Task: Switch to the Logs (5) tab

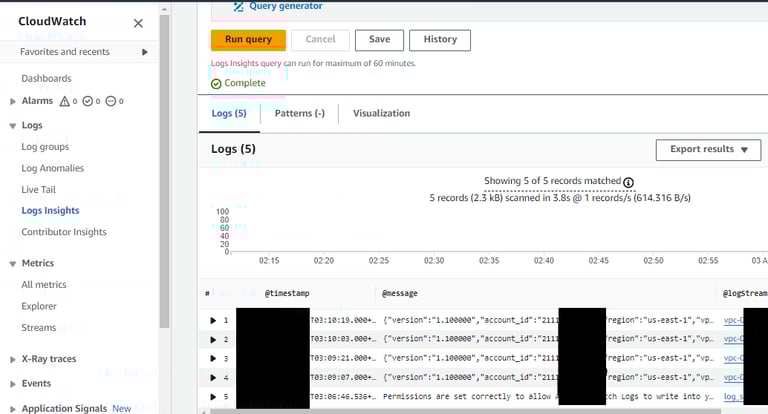Action: (x=229, y=113)
